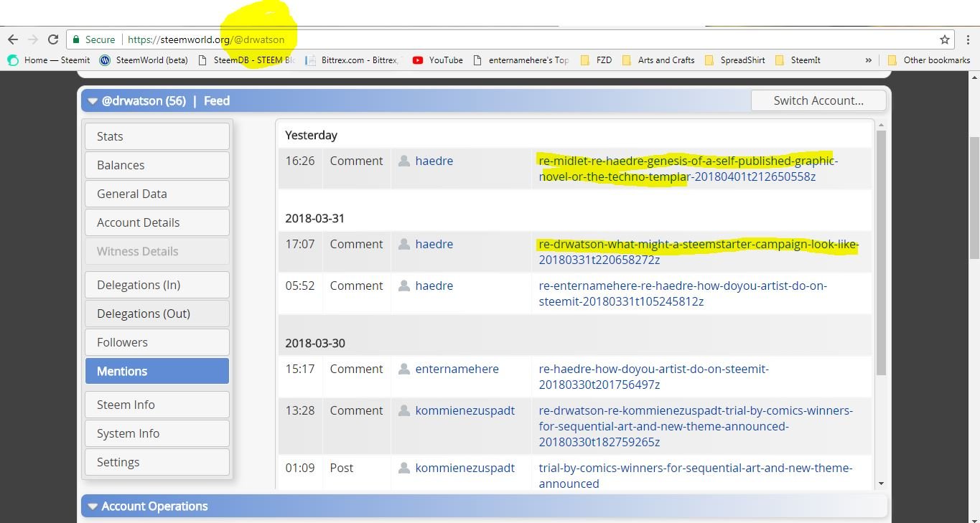Screen dimensions: 980x523
Task: Open haedre's profile from the 16:26 row
Action: click(x=434, y=161)
